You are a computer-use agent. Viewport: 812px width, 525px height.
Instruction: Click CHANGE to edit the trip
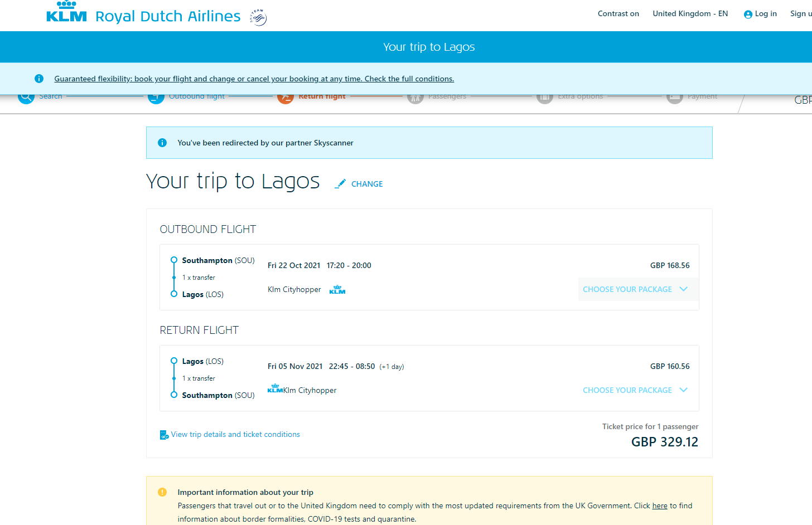[367, 184]
